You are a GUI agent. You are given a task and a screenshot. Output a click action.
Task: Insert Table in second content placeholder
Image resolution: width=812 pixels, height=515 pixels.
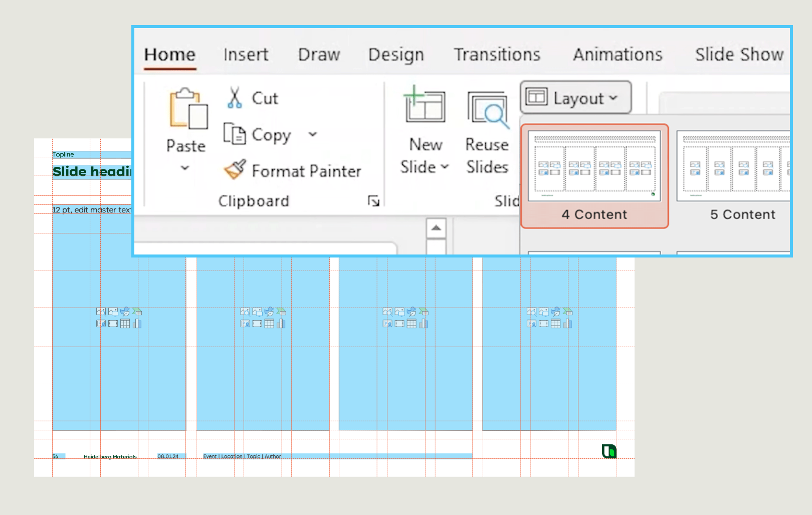[269, 324]
